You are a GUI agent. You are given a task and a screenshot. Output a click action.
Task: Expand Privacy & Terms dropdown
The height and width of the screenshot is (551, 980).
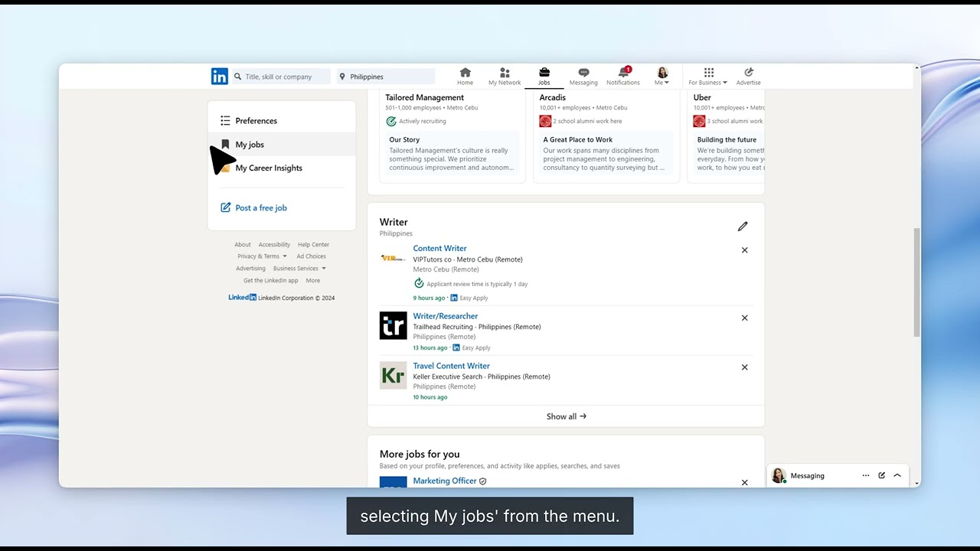click(262, 256)
